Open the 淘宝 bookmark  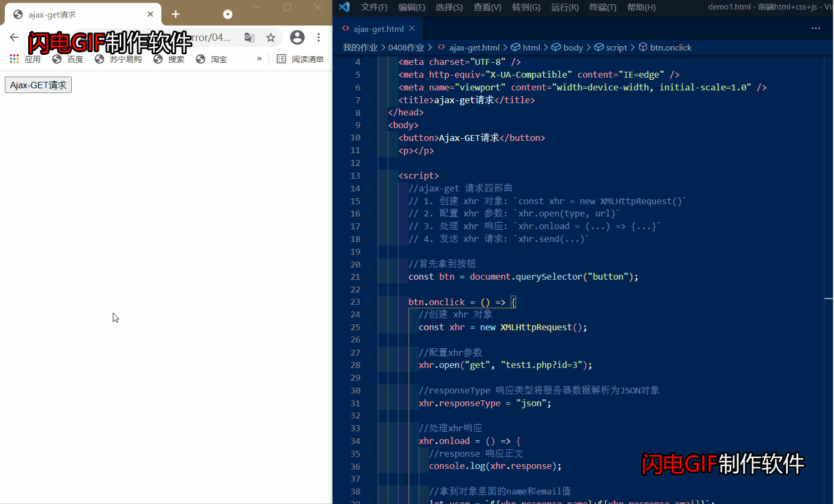pos(211,59)
